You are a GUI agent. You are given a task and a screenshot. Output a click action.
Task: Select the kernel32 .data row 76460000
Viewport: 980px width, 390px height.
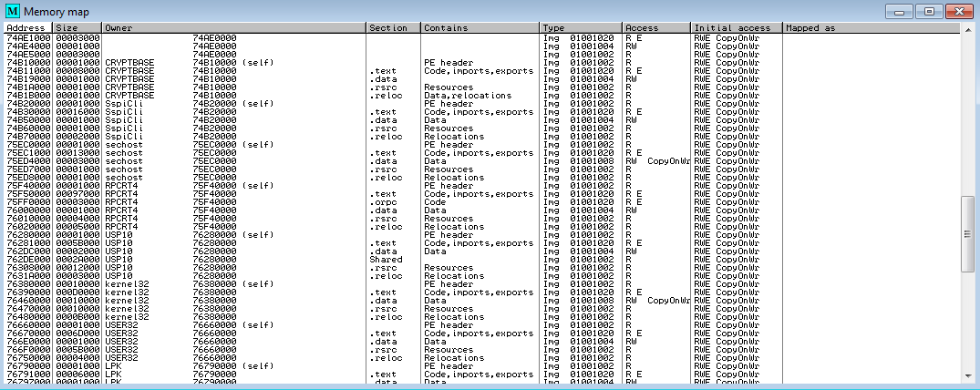[x=482, y=301]
